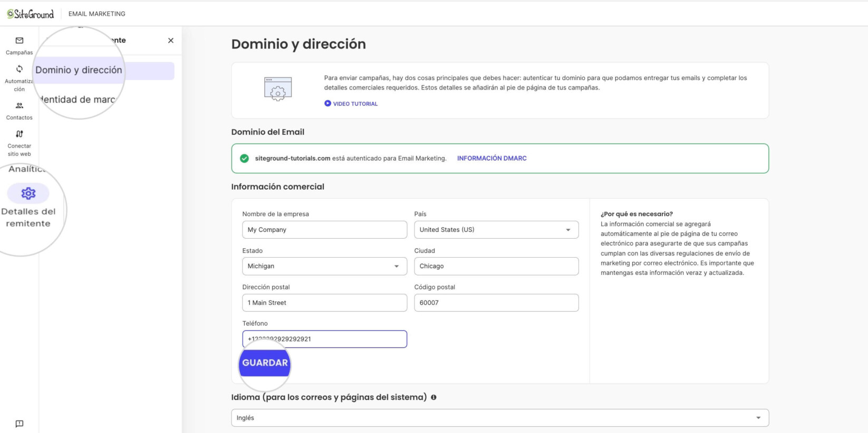
Task: Click the green authenticated checkmark icon
Action: pyautogui.click(x=244, y=158)
